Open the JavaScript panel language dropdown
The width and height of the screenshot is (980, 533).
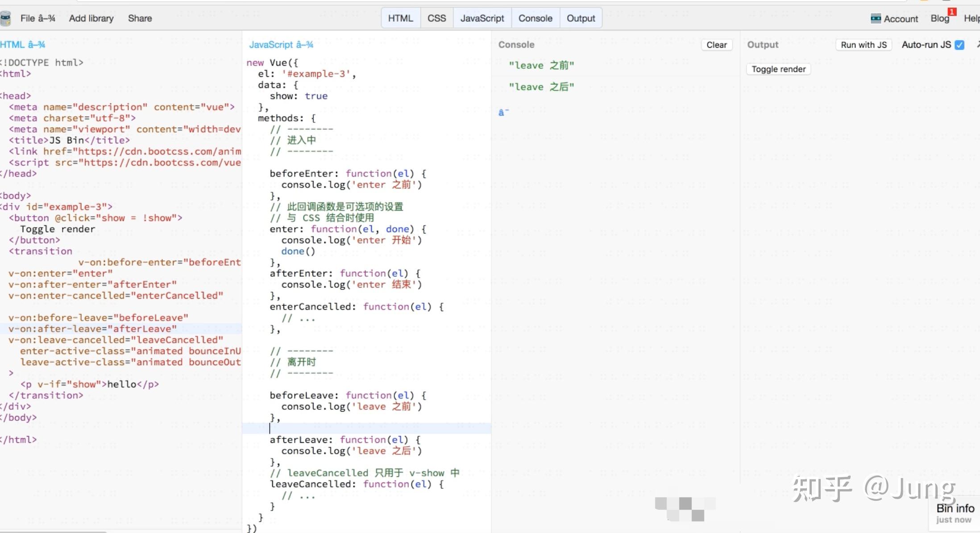coord(281,45)
